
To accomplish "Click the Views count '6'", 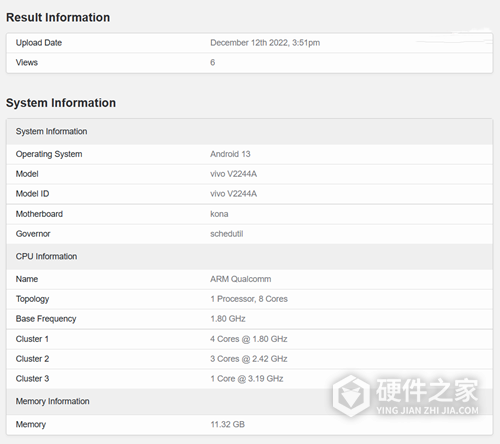I will (x=213, y=62).
